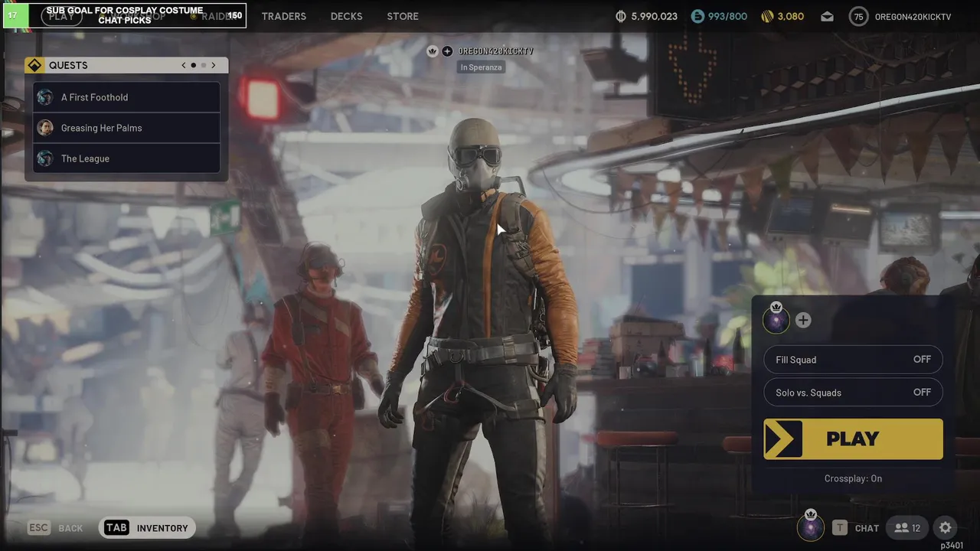The height and width of the screenshot is (551, 980).
Task: Open the CHAT panel
Action: click(x=867, y=528)
